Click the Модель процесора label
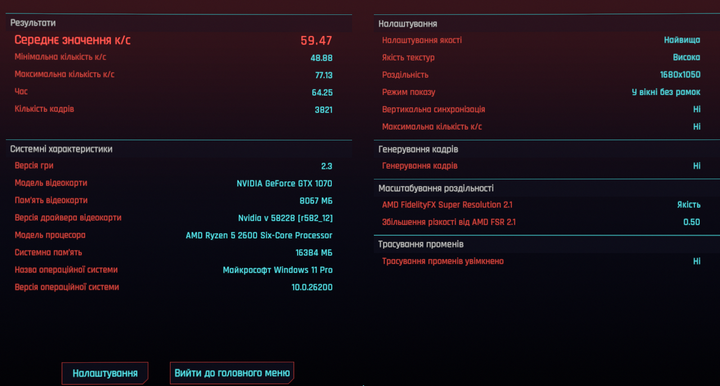Viewport: 720px width, 386px height. (x=50, y=235)
